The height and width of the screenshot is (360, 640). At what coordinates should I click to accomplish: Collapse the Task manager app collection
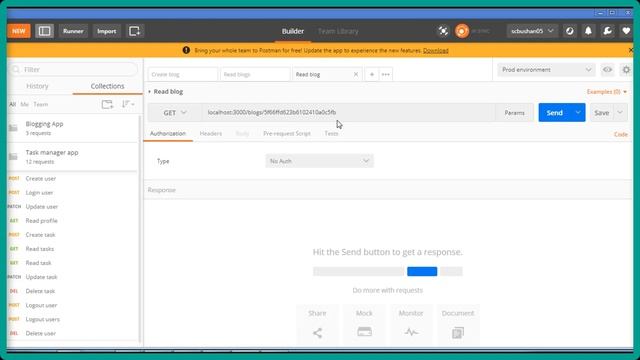[73, 156]
